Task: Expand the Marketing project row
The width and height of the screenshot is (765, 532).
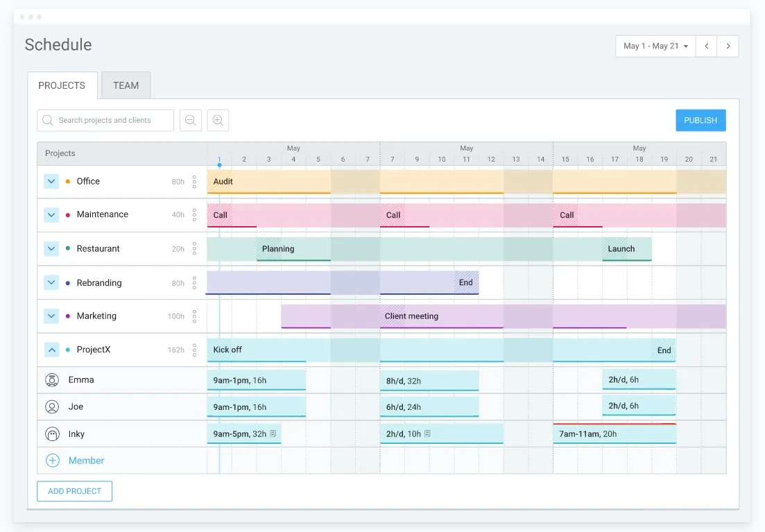Action: [x=51, y=316]
